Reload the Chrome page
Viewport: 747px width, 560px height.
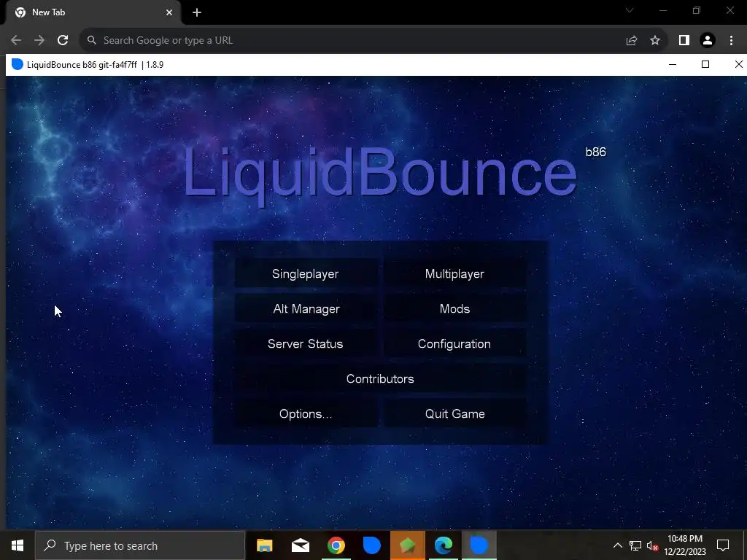pos(63,41)
